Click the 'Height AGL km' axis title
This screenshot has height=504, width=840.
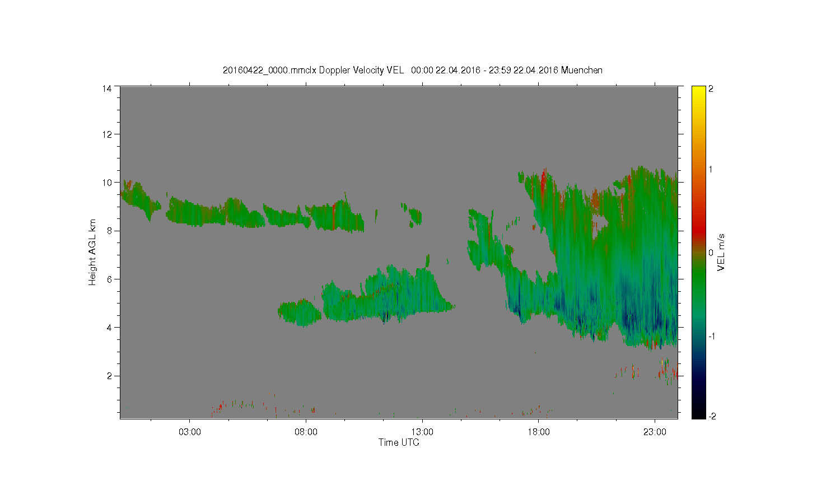click(x=92, y=252)
